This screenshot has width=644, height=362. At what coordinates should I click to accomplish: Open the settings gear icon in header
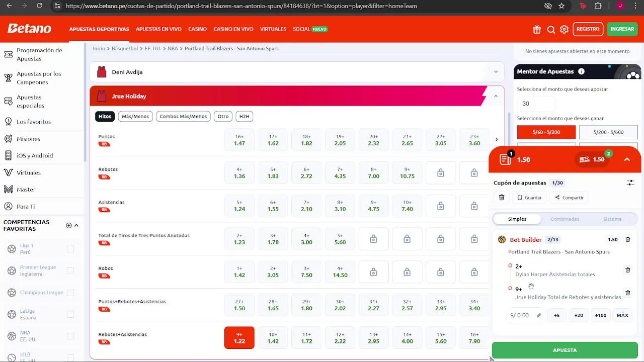pyautogui.click(x=564, y=29)
